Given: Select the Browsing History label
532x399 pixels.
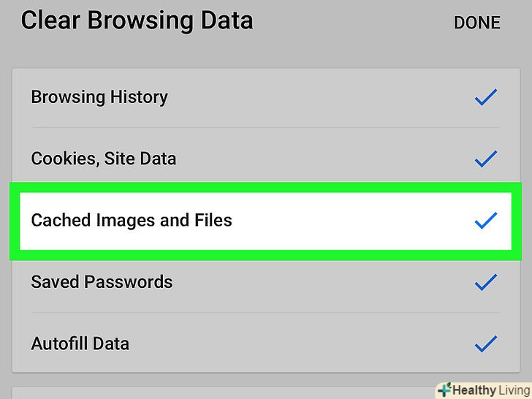Looking at the screenshot, I should (x=99, y=97).
